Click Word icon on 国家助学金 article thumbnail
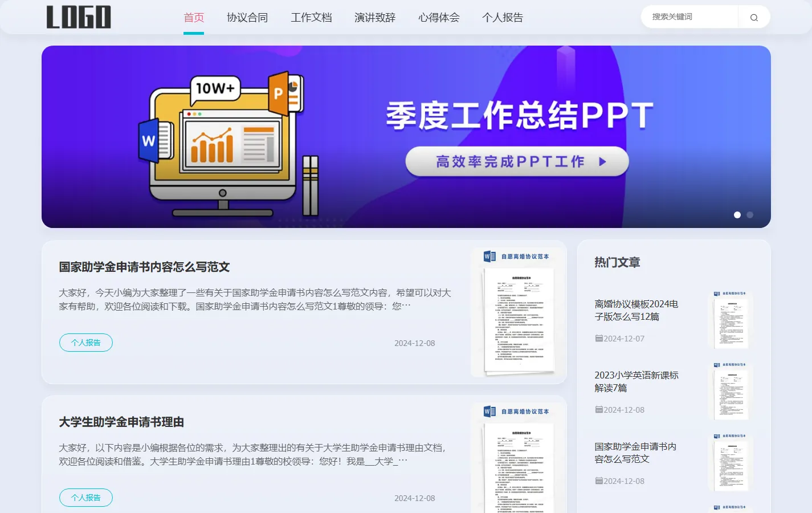The width and height of the screenshot is (812, 513). tap(489, 256)
